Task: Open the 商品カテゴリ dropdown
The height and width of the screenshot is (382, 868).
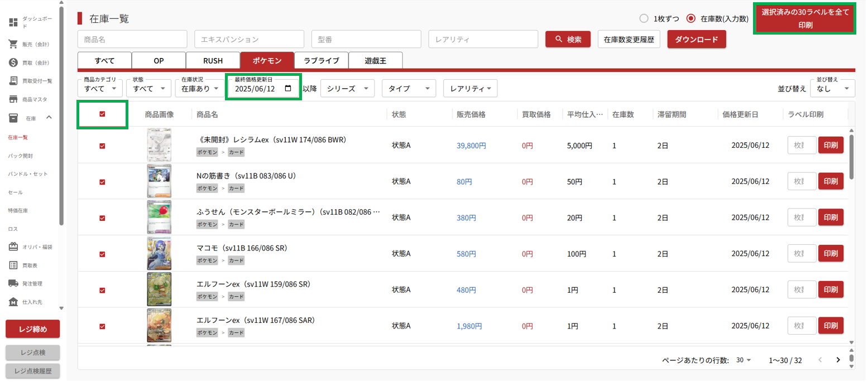Action: [100, 89]
